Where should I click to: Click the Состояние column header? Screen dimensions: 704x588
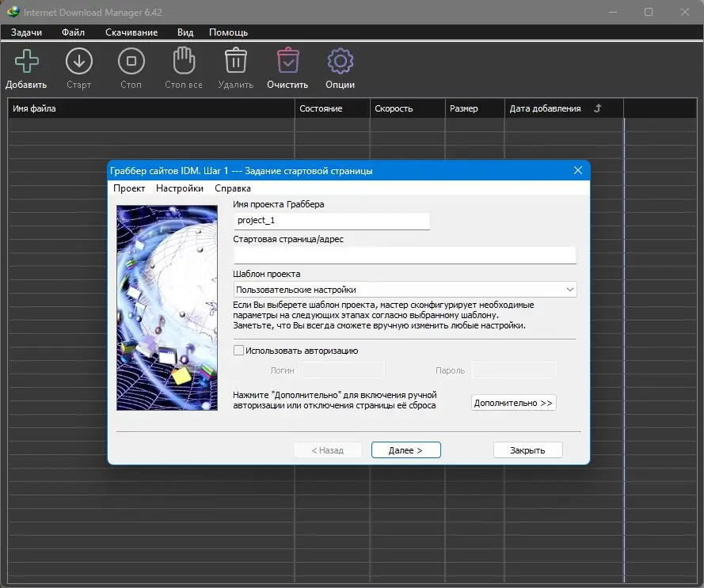pyautogui.click(x=333, y=108)
